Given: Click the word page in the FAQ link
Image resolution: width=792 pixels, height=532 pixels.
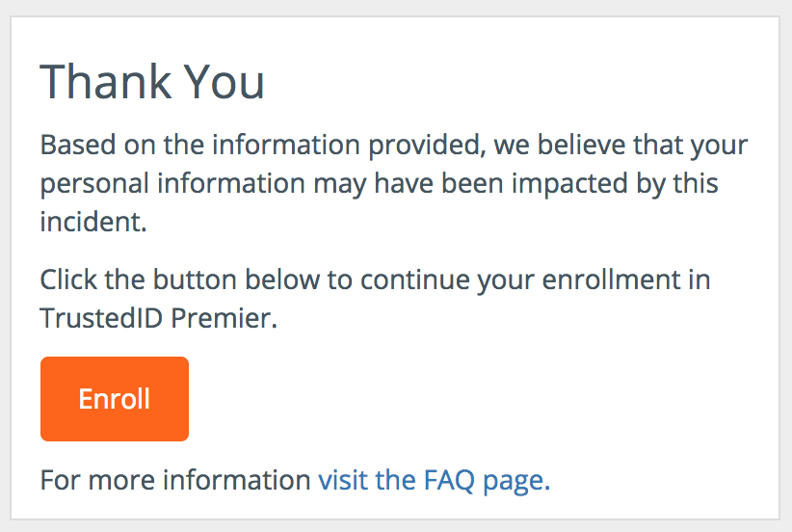Looking at the screenshot, I should 515,480.
